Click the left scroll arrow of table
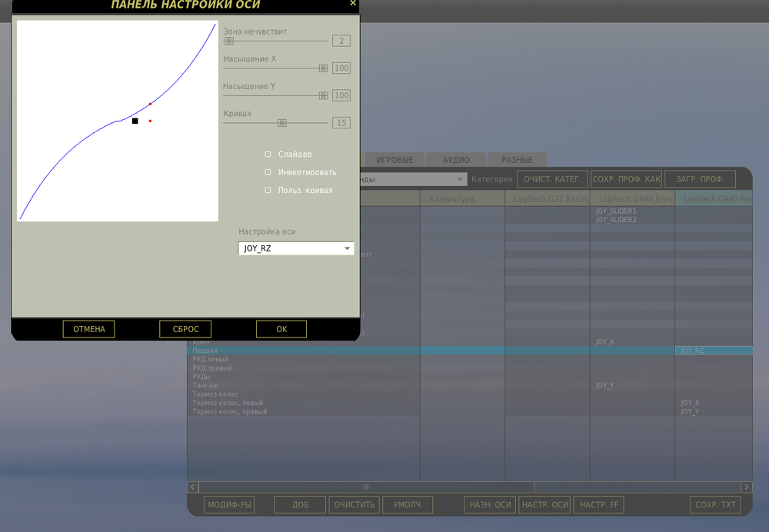 tap(192, 487)
